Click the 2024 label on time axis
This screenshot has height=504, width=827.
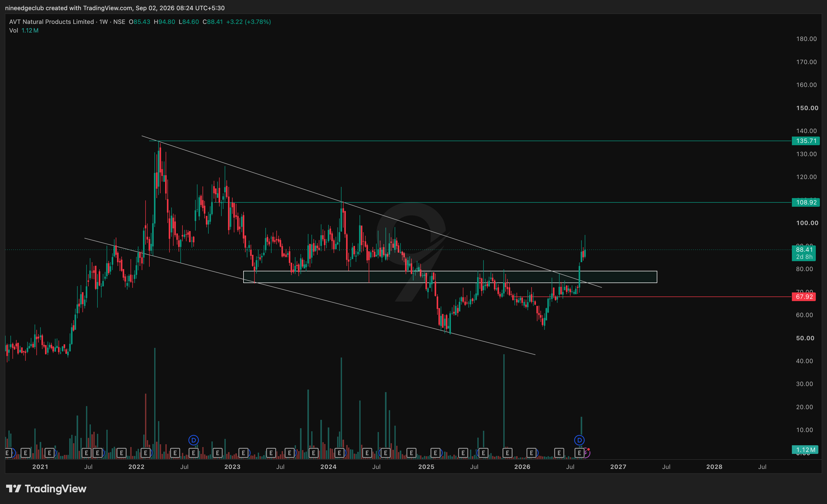328,467
